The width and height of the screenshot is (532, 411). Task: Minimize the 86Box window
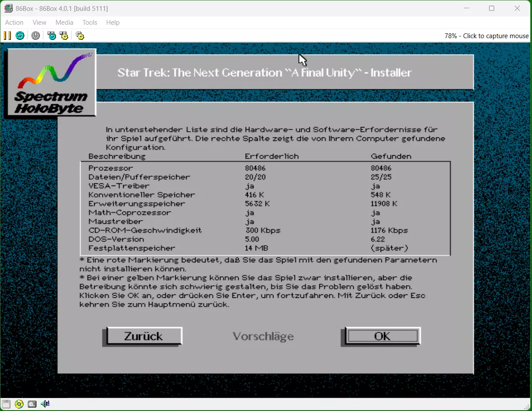[466, 8]
